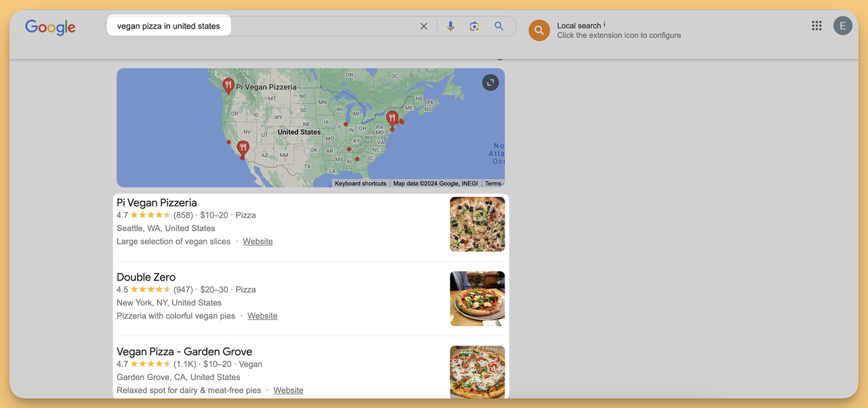
Task: Click 'Pizzeria with colorful vegan pies' description
Action: pyautogui.click(x=176, y=316)
